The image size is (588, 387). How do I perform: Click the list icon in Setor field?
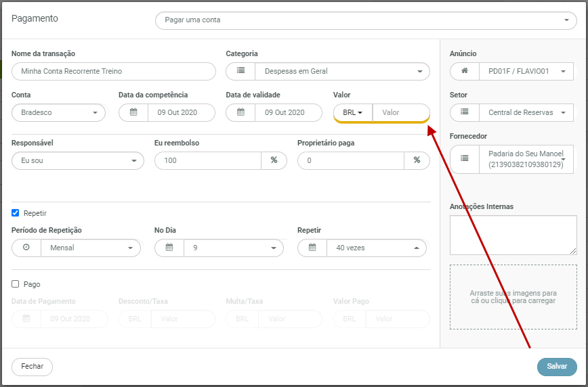point(464,112)
